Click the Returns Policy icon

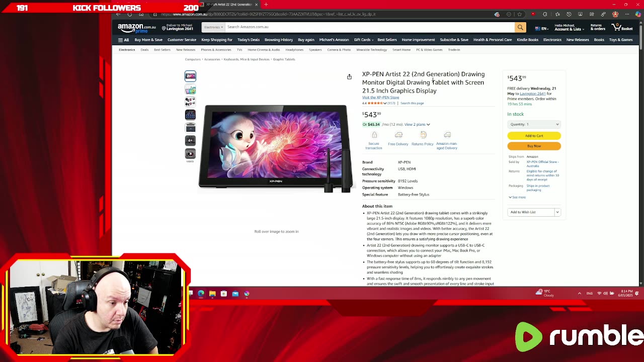coord(423,135)
